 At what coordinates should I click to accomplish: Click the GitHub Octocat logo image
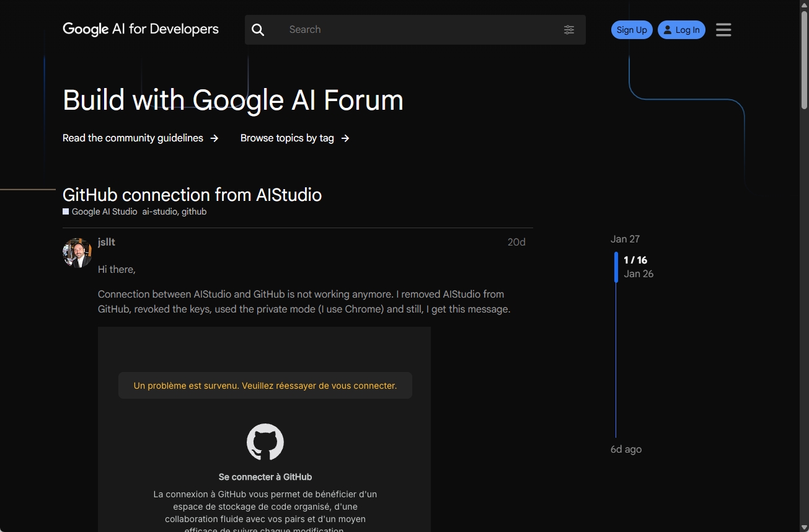click(265, 442)
